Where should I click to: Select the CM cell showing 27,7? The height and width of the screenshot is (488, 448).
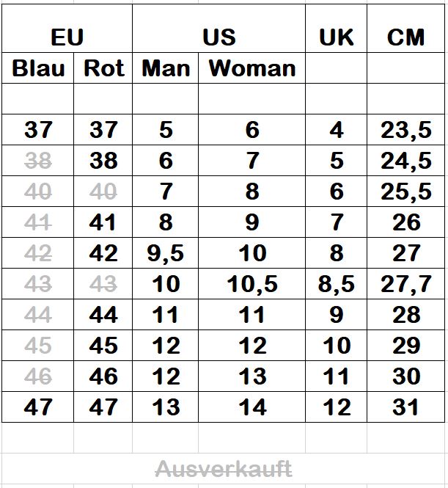click(405, 284)
